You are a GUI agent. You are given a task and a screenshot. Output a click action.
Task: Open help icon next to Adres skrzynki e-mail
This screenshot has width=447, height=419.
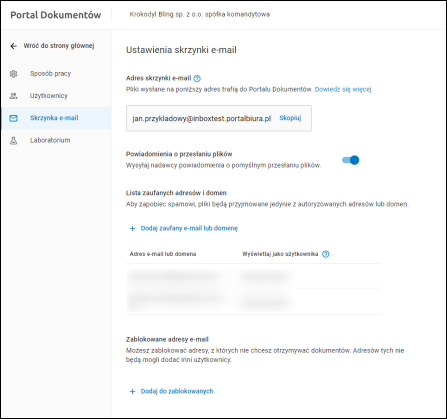(x=197, y=78)
